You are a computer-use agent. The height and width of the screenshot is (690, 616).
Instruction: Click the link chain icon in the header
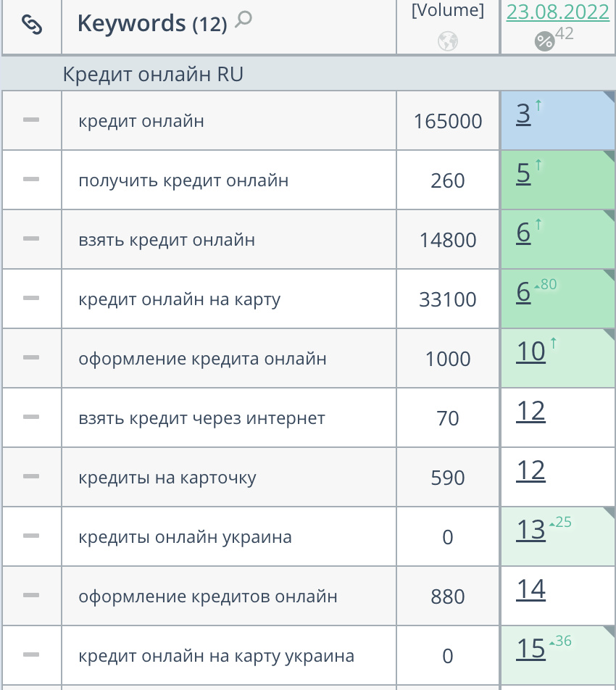(x=32, y=25)
